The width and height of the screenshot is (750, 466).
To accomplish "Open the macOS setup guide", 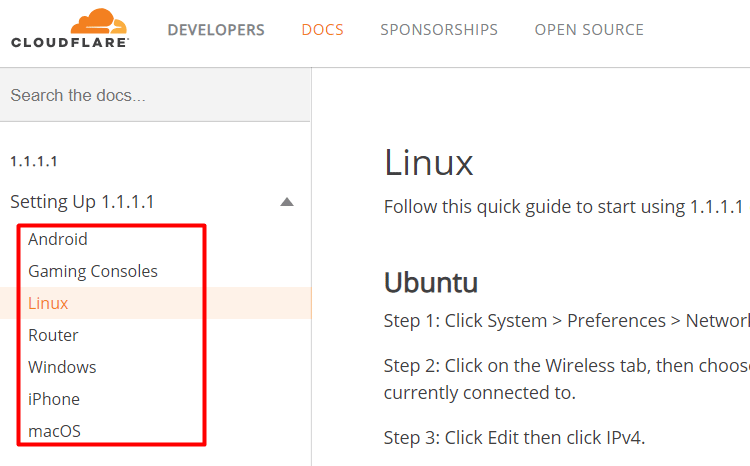I will [x=54, y=431].
